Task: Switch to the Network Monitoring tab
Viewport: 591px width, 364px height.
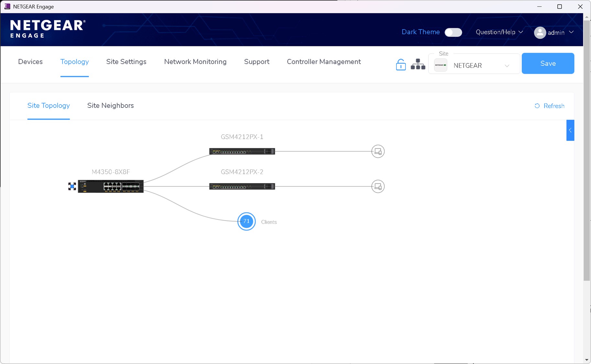Action: [x=195, y=61]
